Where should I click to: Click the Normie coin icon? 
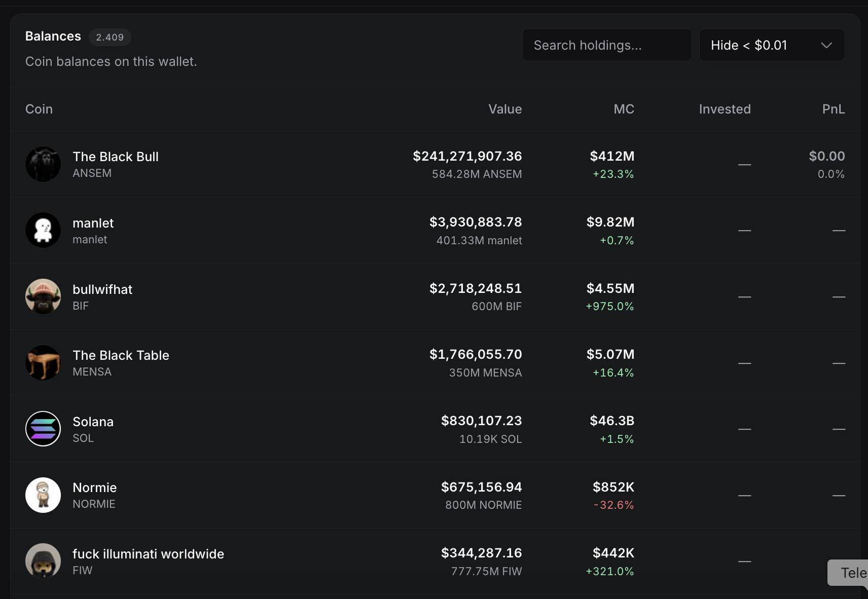click(x=43, y=495)
